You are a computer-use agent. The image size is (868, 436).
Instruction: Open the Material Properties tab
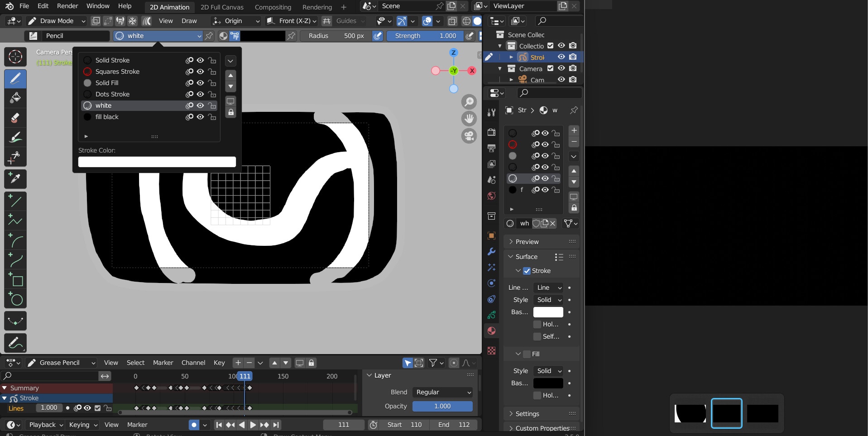click(491, 331)
